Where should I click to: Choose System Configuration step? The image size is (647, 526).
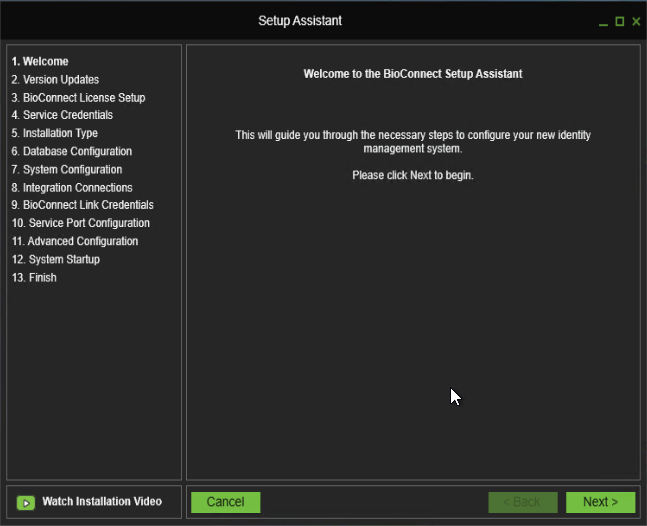[x=66, y=169]
